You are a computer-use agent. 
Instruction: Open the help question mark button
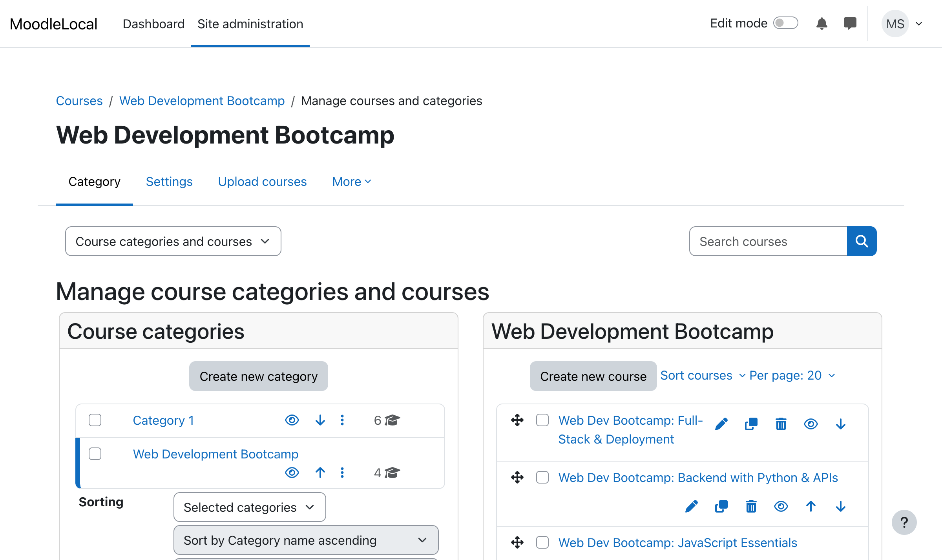904,522
